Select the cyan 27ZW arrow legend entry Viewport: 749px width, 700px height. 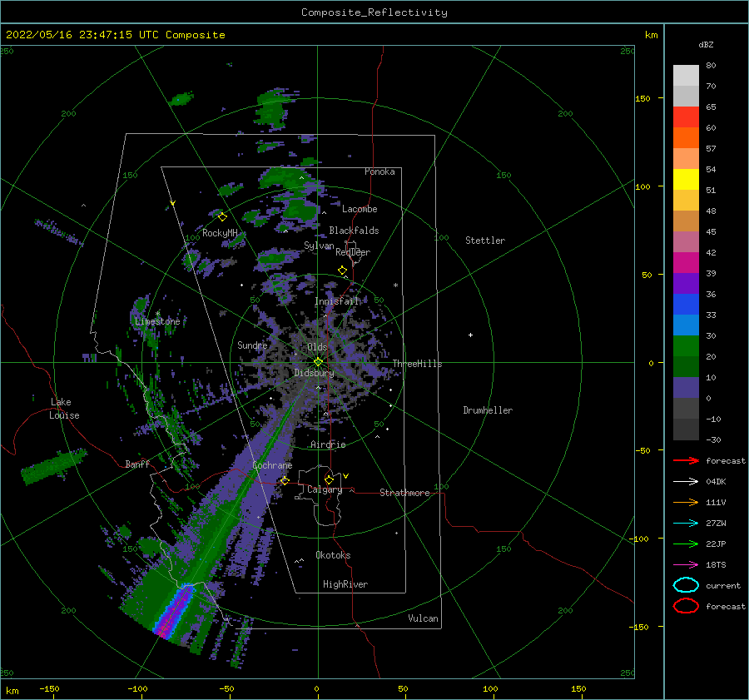[x=686, y=524]
